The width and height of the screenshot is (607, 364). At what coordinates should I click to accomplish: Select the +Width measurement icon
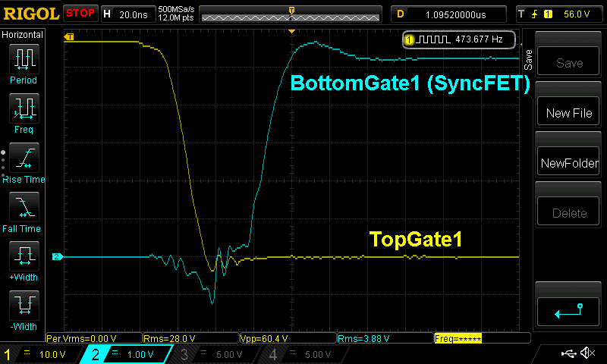click(24, 257)
